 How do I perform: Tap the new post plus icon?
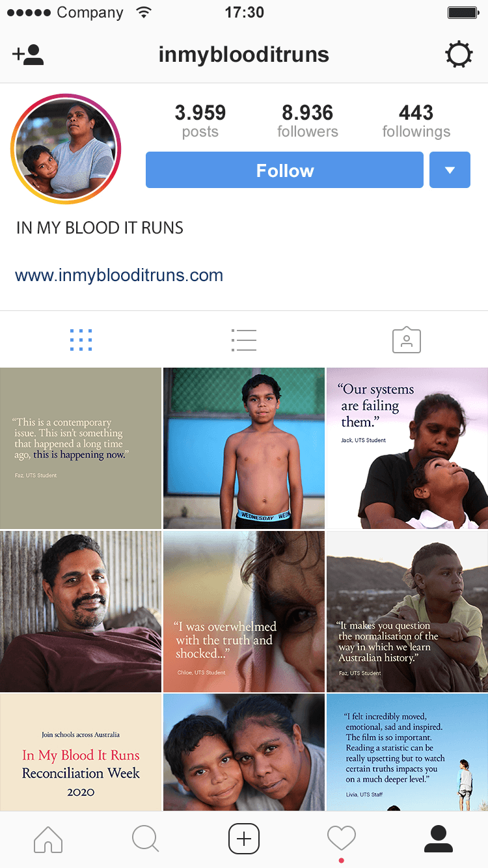coord(244,839)
